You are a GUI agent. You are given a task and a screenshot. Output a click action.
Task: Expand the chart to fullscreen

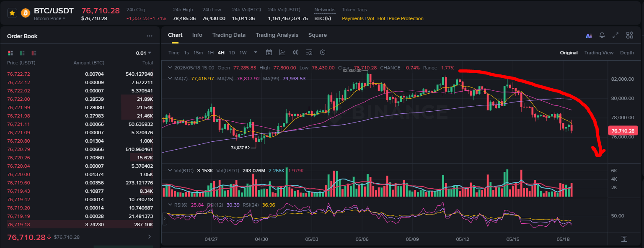pos(616,36)
